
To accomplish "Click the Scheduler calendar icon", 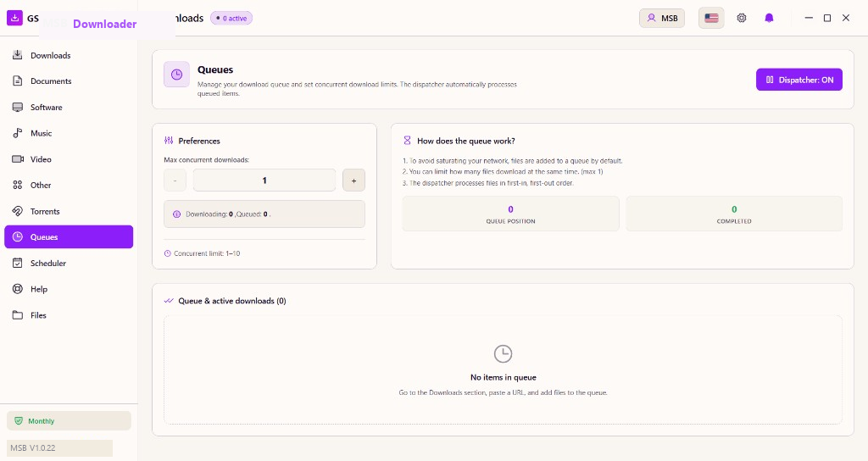I will pos(18,263).
